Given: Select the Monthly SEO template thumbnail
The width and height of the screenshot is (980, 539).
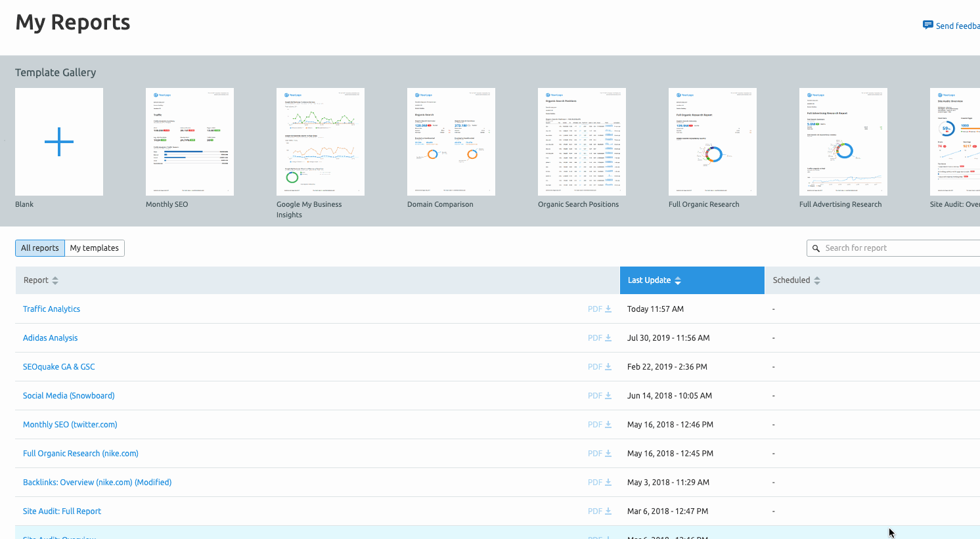Looking at the screenshot, I should point(190,142).
